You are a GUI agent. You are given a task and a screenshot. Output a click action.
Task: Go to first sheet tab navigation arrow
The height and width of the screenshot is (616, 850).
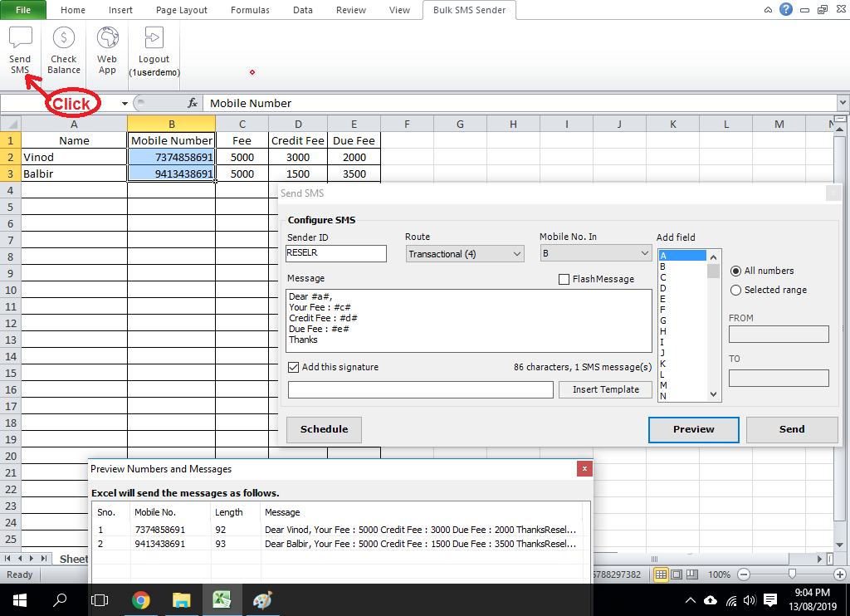tap(7, 559)
